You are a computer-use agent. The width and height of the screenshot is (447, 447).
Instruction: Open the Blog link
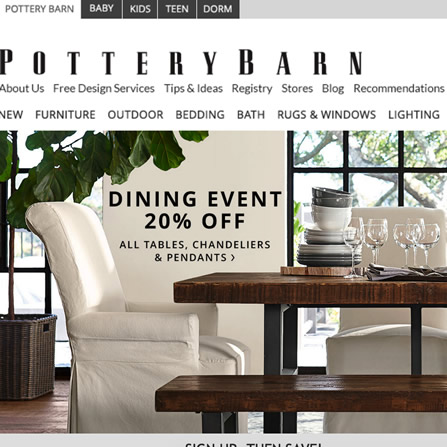pyautogui.click(x=333, y=89)
